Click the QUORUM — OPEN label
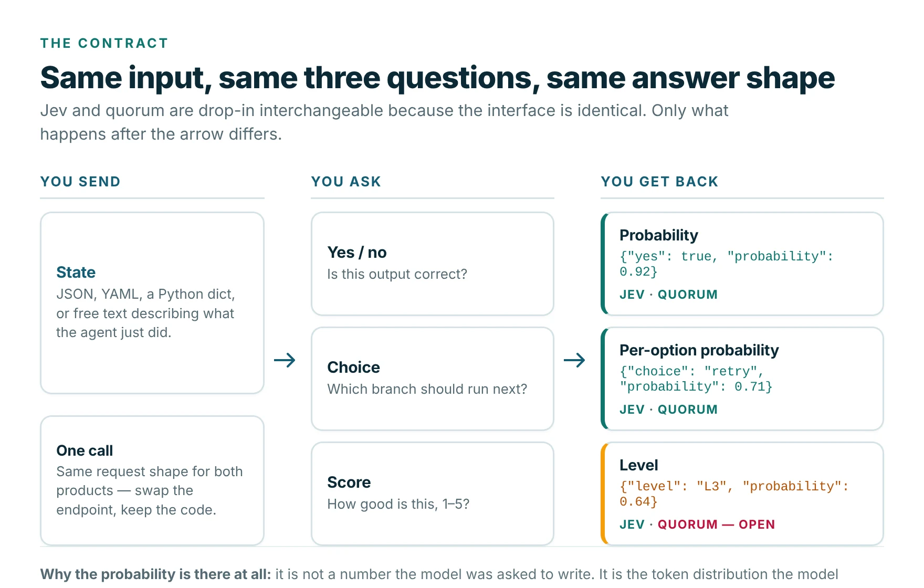The width and height of the screenshot is (924, 588). (716, 524)
